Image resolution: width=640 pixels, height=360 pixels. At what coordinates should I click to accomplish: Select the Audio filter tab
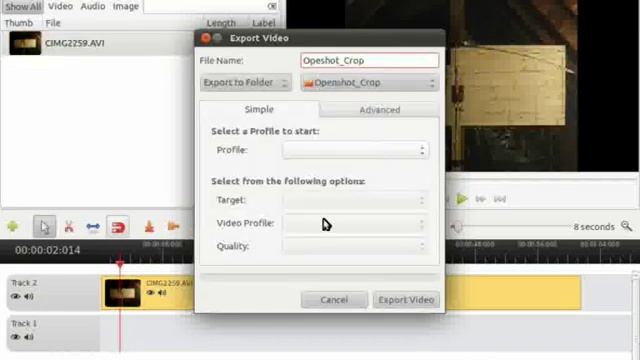[93, 7]
